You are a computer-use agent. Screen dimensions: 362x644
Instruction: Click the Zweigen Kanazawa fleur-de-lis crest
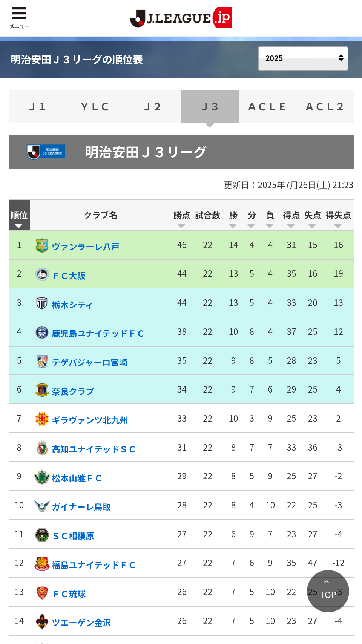(42, 621)
